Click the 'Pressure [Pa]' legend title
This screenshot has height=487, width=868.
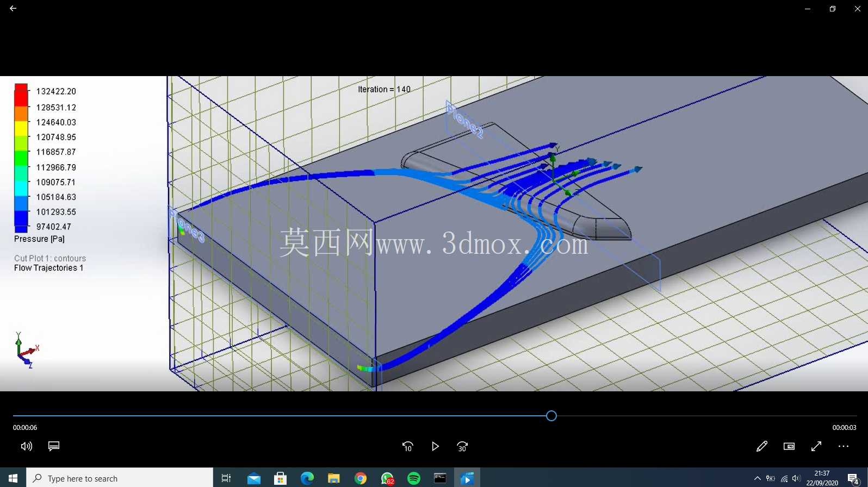(39, 239)
